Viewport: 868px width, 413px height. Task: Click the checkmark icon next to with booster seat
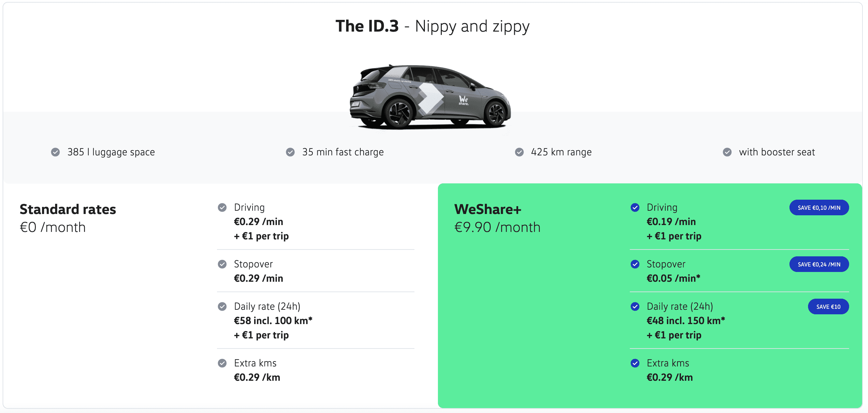point(727,152)
